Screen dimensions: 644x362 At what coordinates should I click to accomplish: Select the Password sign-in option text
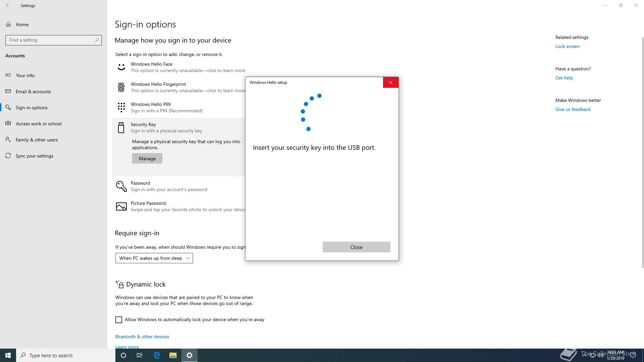coord(140,183)
